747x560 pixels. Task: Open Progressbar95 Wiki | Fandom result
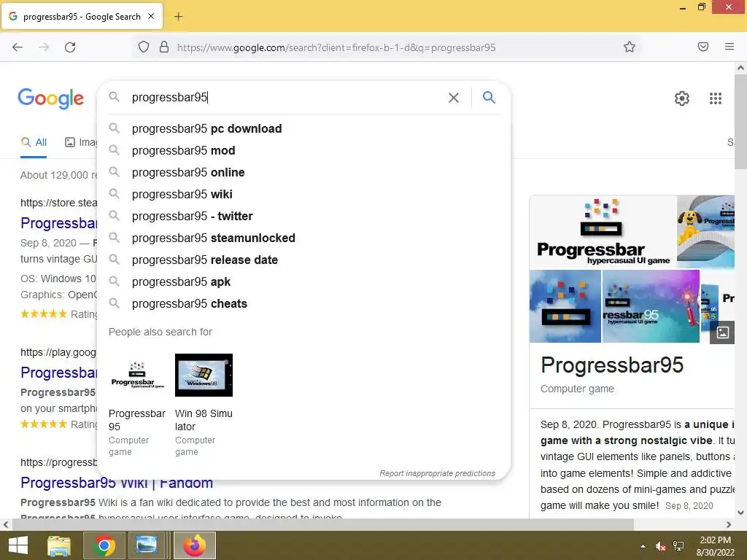coord(117,483)
